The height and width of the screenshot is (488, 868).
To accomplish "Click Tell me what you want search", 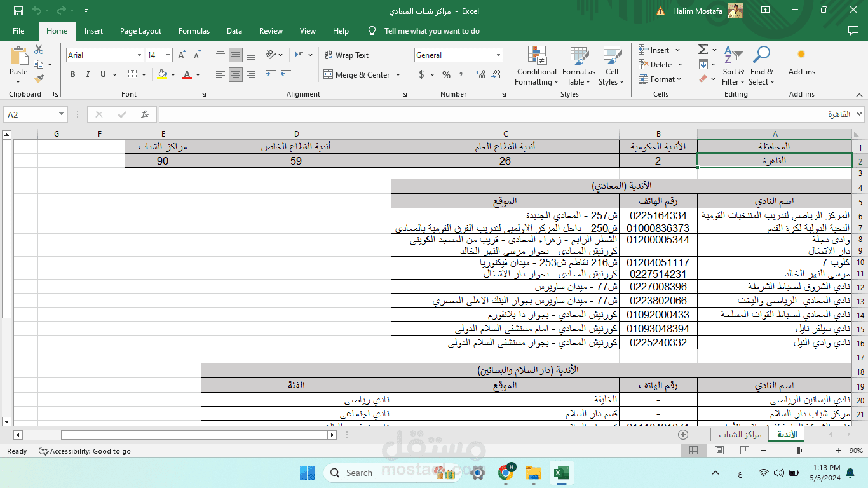I will point(431,31).
